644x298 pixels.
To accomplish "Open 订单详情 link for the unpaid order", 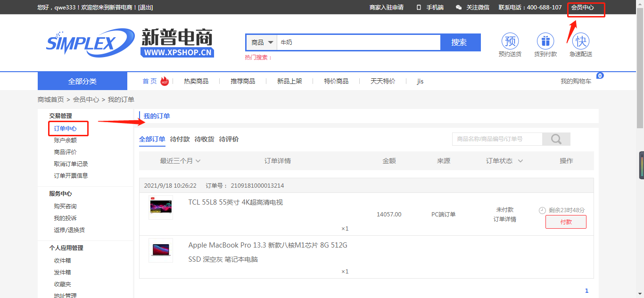I will 504,219.
